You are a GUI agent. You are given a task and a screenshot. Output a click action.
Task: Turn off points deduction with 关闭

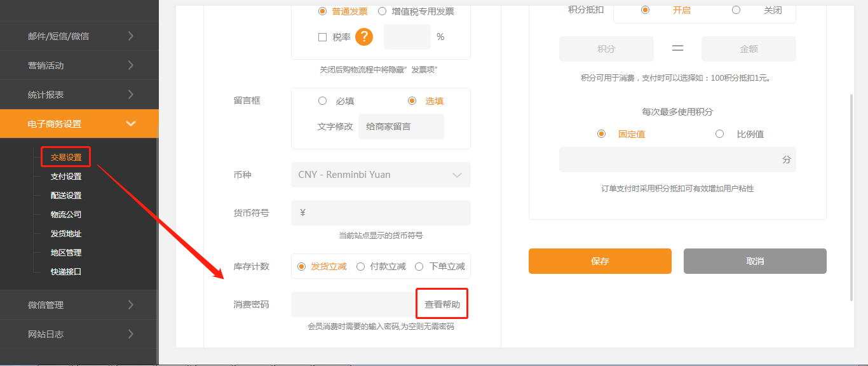coord(736,10)
